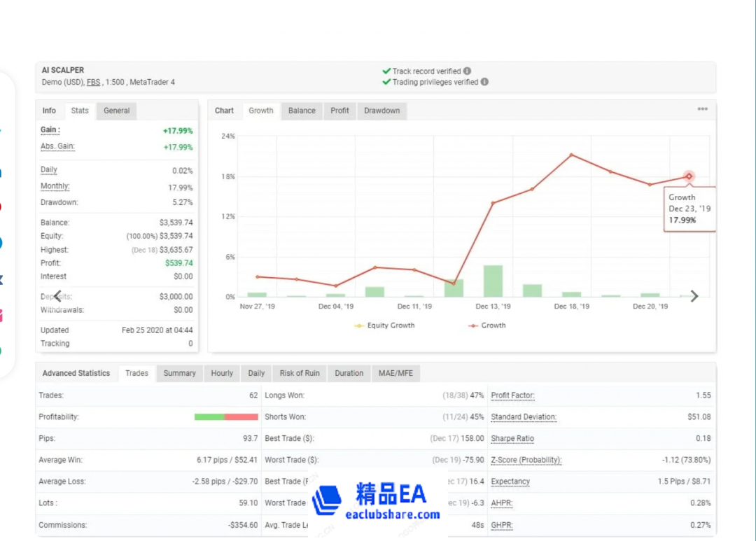Click the green check next to Track record
This screenshot has width=756, height=541.
(x=386, y=71)
